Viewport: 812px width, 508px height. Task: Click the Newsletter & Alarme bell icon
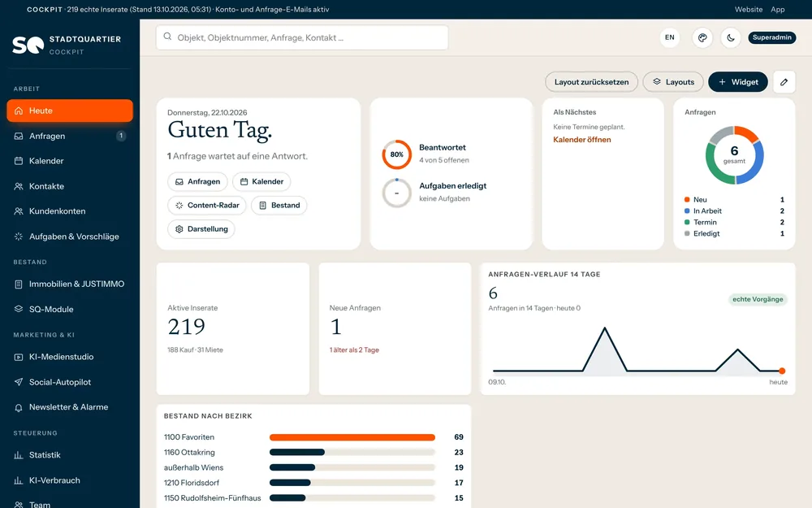pos(19,407)
